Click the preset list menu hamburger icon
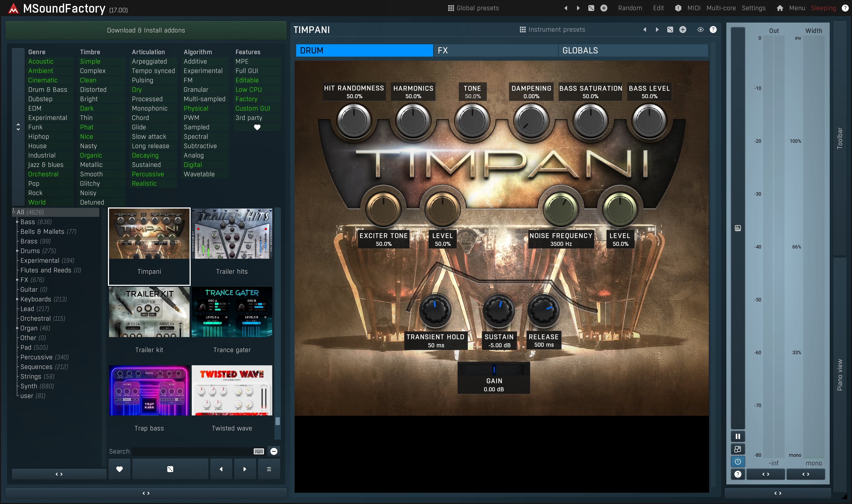The image size is (852, 504). (269, 469)
